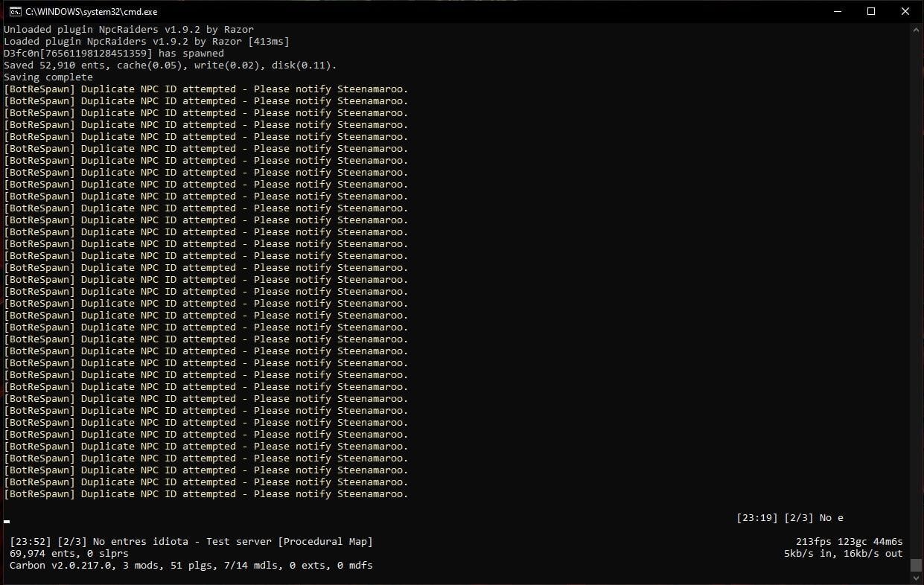This screenshot has height=585, width=924.
Task: Click the 'D3fc0n has spawned' line
Action: coord(113,54)
